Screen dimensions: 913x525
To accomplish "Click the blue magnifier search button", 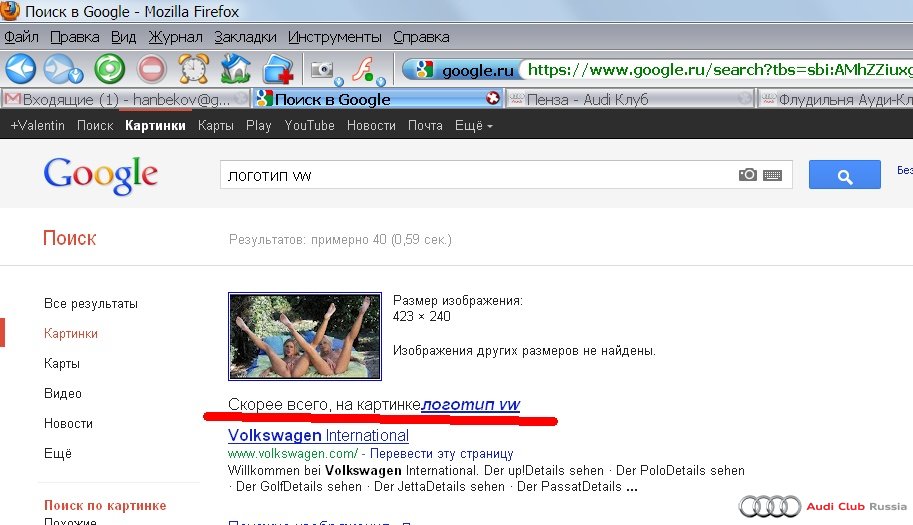I will [x=844, y=175].
